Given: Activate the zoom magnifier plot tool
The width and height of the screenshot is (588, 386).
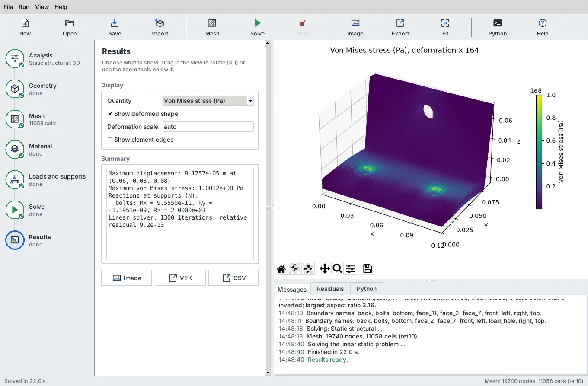Looking at the screenshot, I should click(337, 268).
